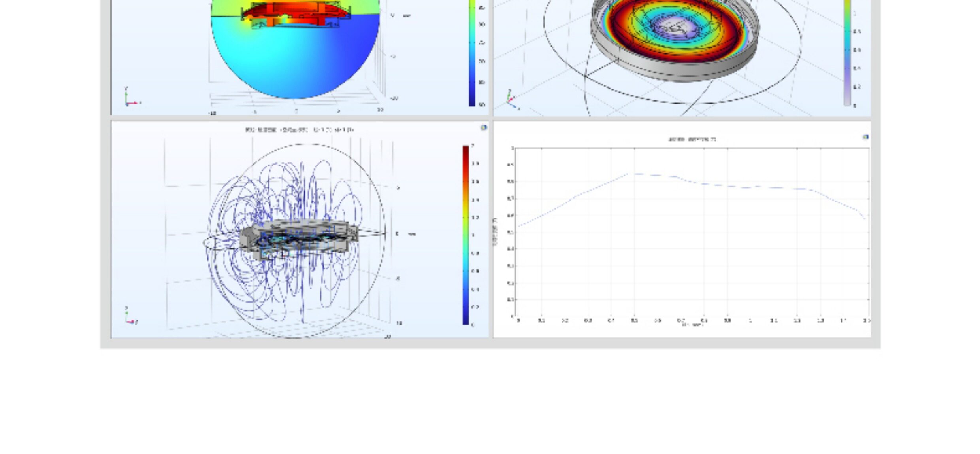Click the title text above the line graph
Image resolution: width=980 pixels, height=454 pixels.
coord(692,139)
